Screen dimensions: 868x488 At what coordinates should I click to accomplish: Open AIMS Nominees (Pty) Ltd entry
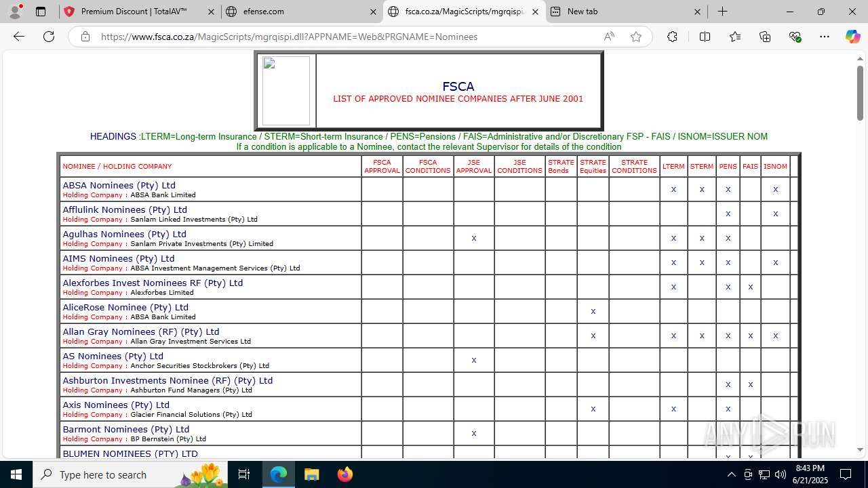pos(119,258)
